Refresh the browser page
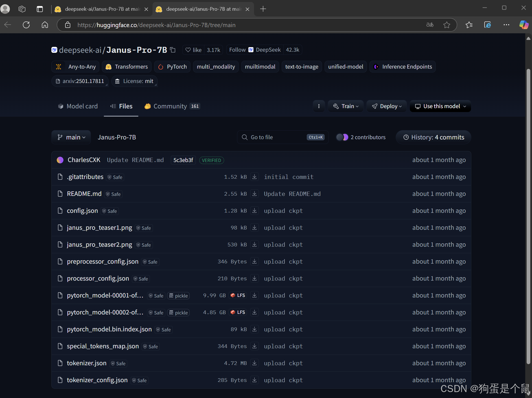The height and width of the screenshot is (398, 532). click(26, 25)
